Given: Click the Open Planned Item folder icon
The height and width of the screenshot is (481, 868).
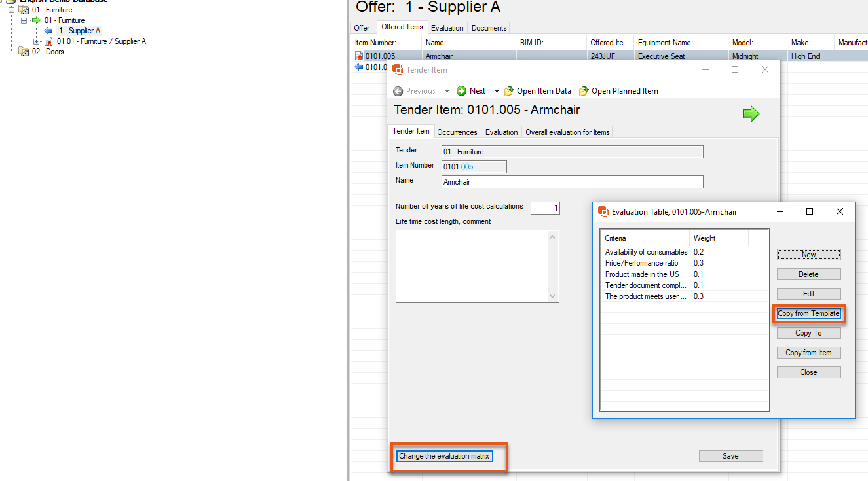Looking at the screenshot, I should (583, 91).
